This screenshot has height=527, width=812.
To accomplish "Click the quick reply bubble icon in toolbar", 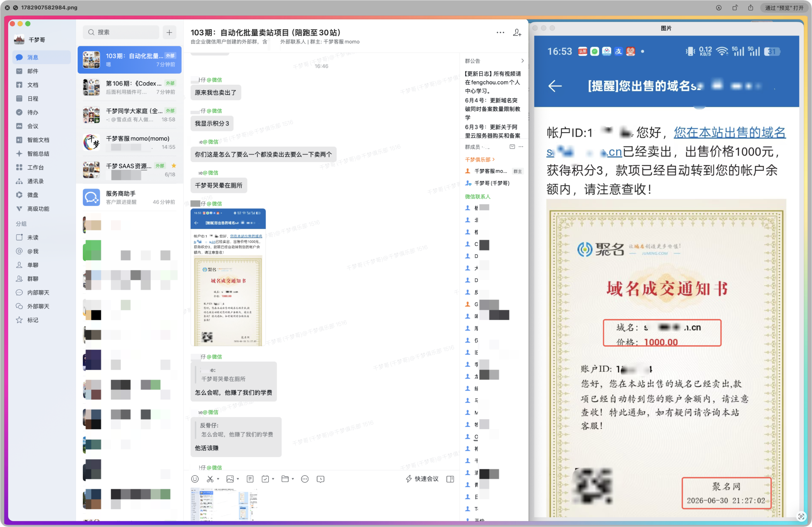I will pyautogui.click(x=321, y=479).
